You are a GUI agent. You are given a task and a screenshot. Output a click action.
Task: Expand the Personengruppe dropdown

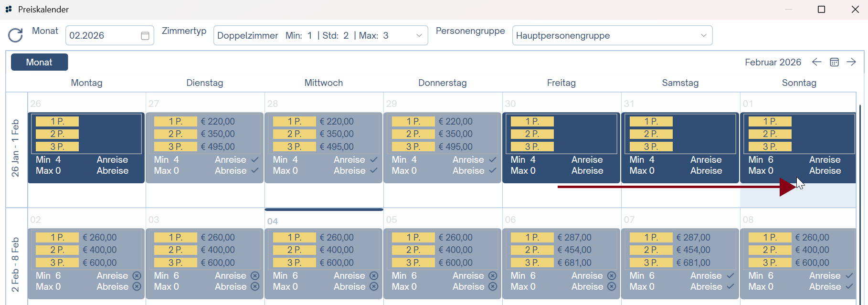(x=703, y=35)
